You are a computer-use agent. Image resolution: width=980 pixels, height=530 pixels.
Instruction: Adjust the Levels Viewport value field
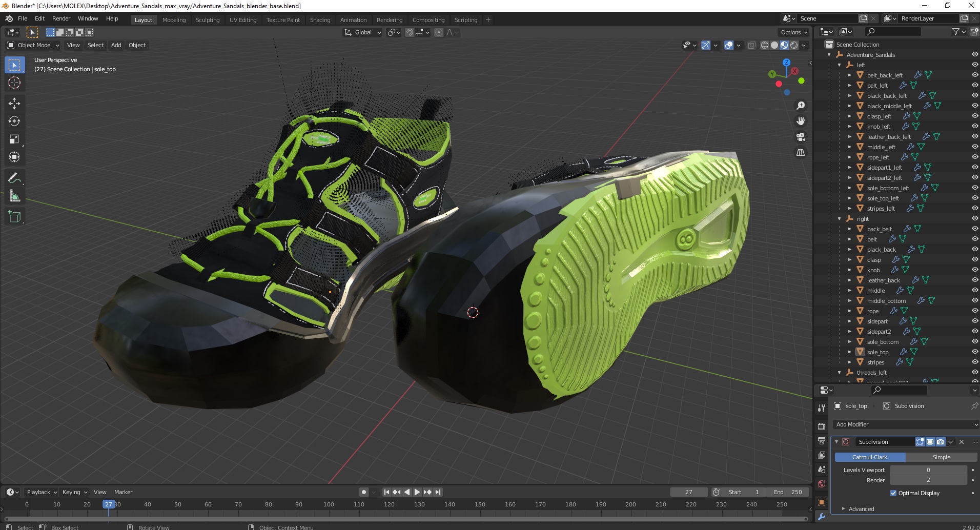pos(928,470)
